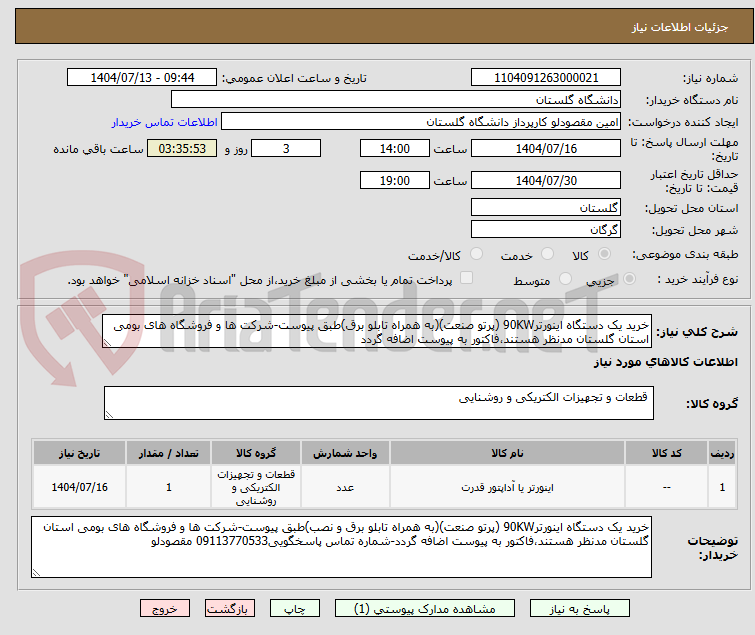Click the delivery city field گرگان
Screen dimensions: 755x635
(x=546, y=229)
